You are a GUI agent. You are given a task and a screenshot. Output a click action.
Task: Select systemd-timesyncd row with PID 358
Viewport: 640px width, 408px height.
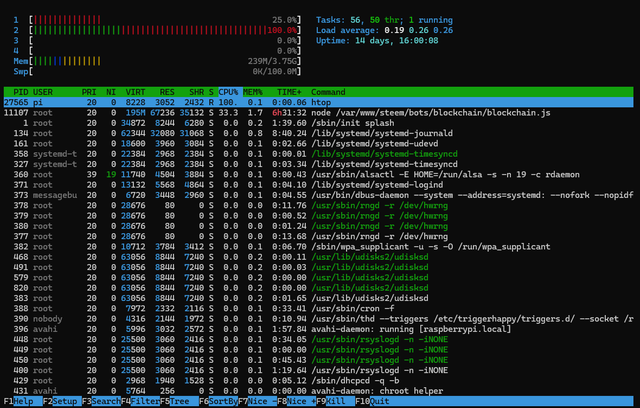[x=318, y=154]
